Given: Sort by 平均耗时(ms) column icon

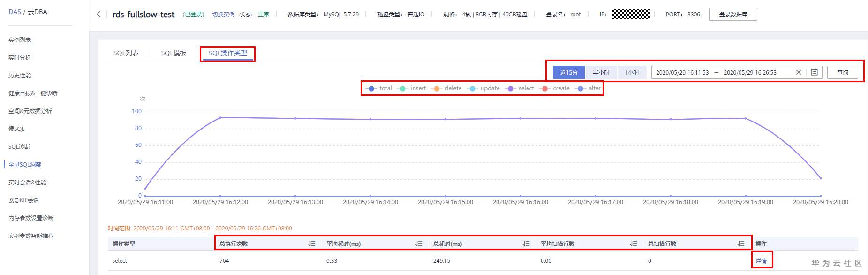Looking at the screenshot, I should [419, 244].
